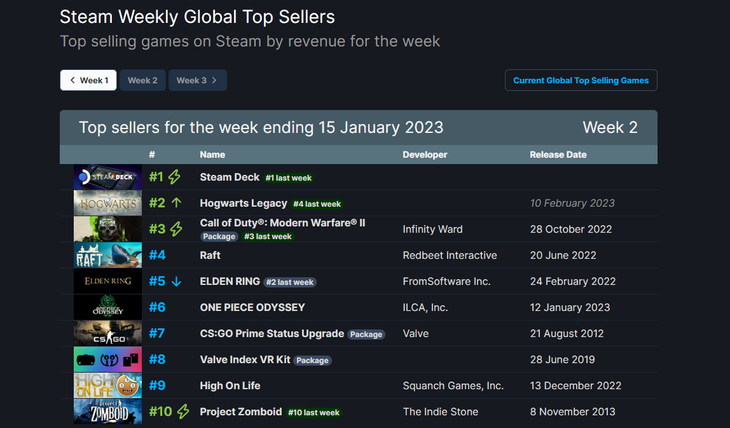Click the 10 February 2023 release date
This screenshot has width=730, height=428.
(572, 203)
